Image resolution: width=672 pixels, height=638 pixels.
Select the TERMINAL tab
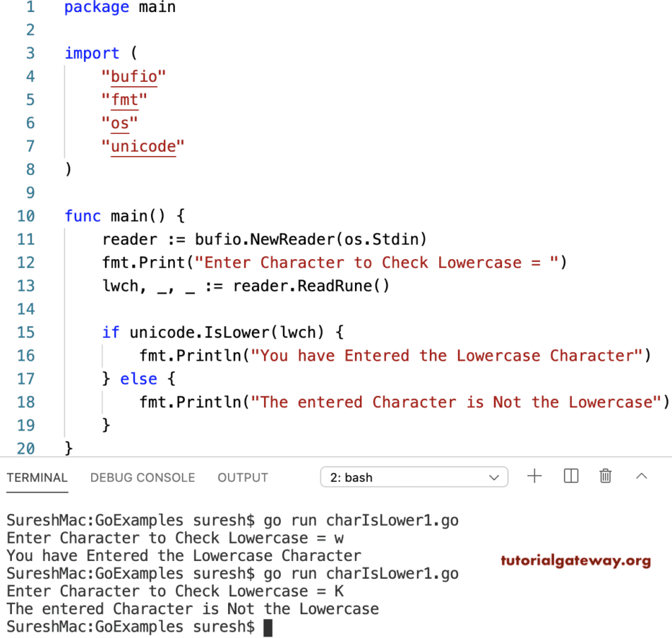tap(37, 477)
